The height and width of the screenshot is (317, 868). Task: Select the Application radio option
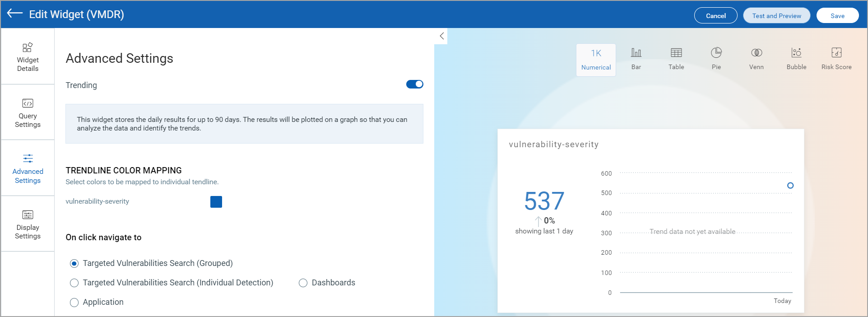[x=74, y=302]
